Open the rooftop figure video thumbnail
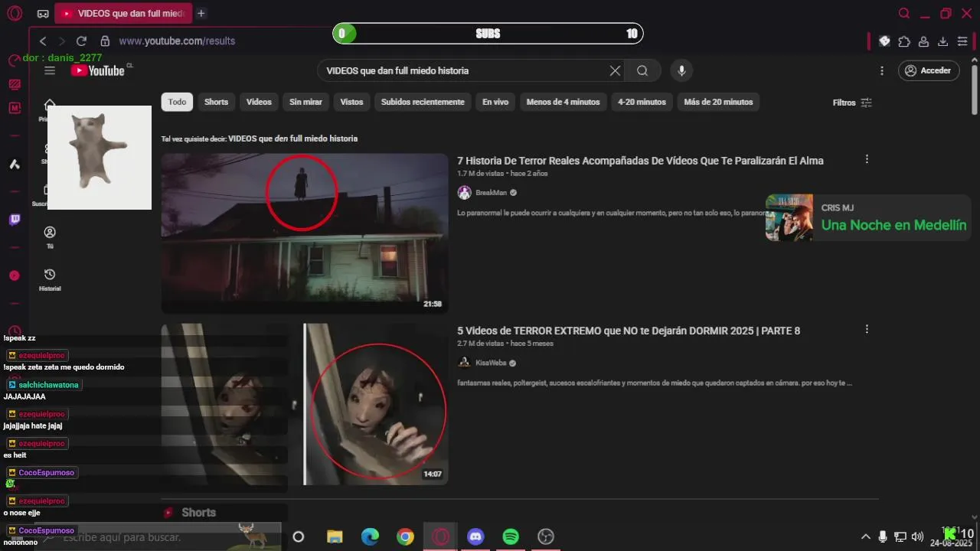This screenshot has width=980, height=551. (x=304, y=233)
